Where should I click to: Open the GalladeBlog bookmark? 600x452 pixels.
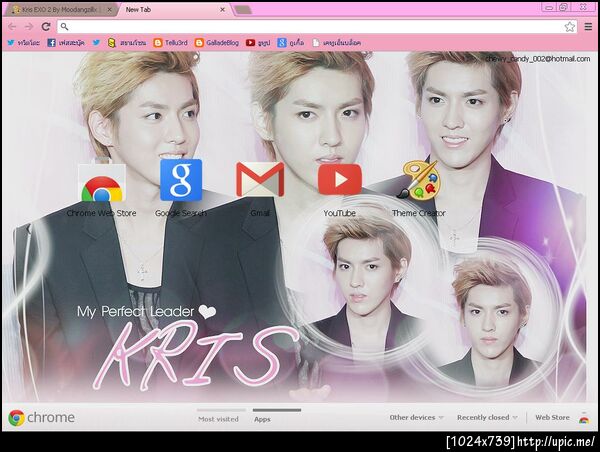(217, 43)
